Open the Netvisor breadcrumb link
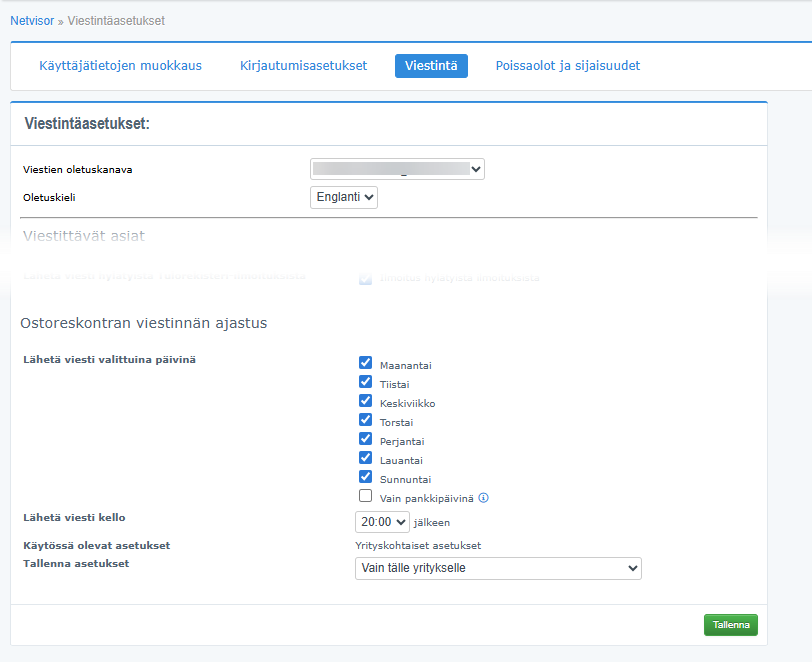812x662 pixels. click(x=32, y=21)
